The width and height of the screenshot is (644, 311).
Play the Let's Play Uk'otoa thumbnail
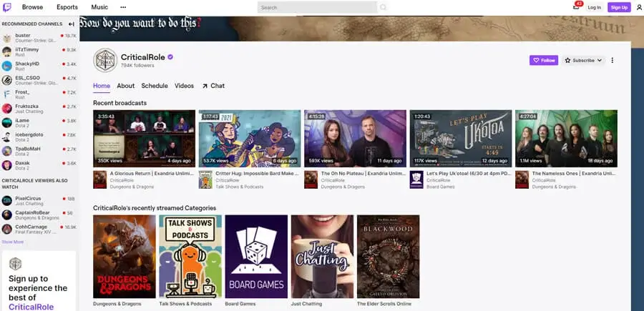(x=461, y=138)
